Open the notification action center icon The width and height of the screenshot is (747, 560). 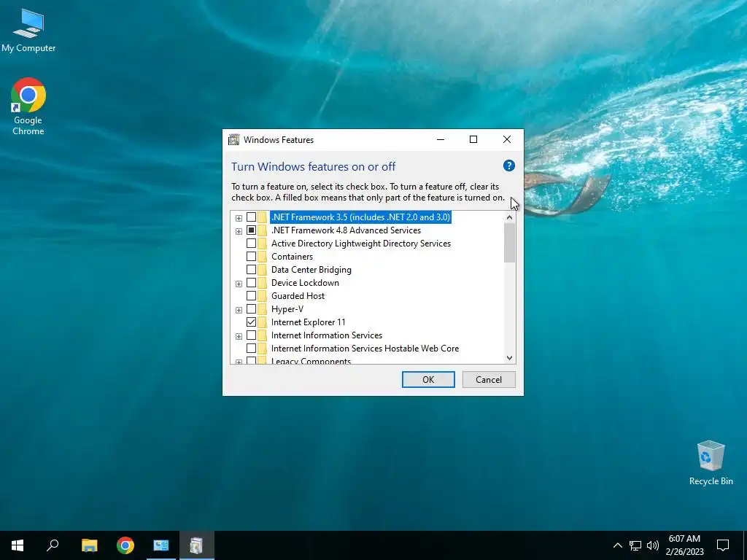[x=723, y=545]
